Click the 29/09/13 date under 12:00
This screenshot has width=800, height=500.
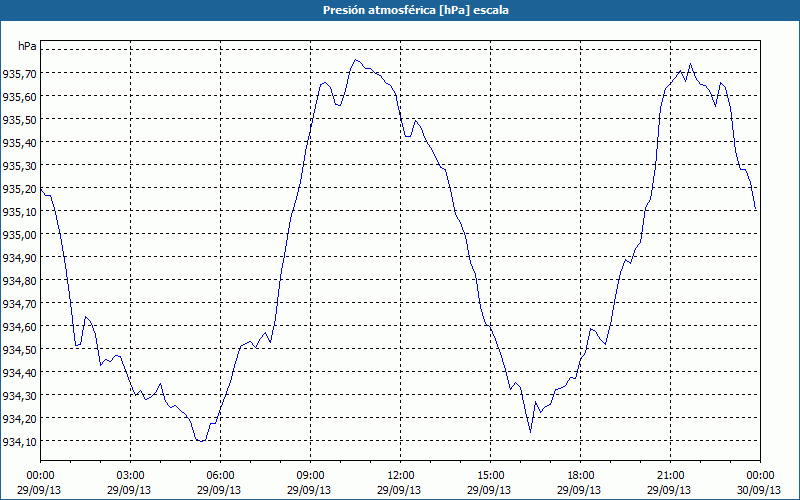(x=400, y=490)
